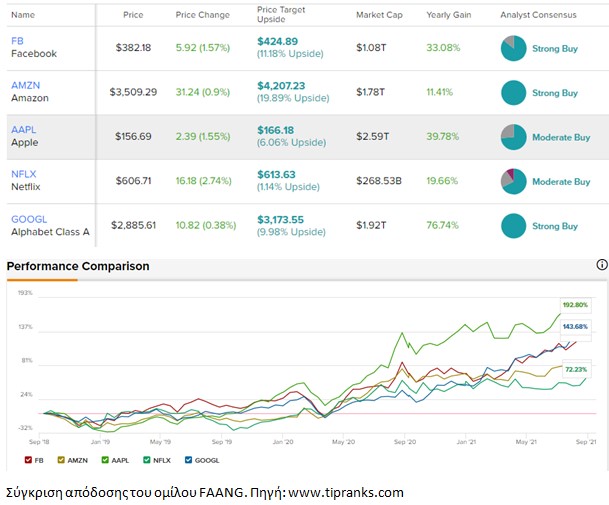Click Apple's analyst consensus pie chart
Screen dimensions: 609x505
point(513,137)
